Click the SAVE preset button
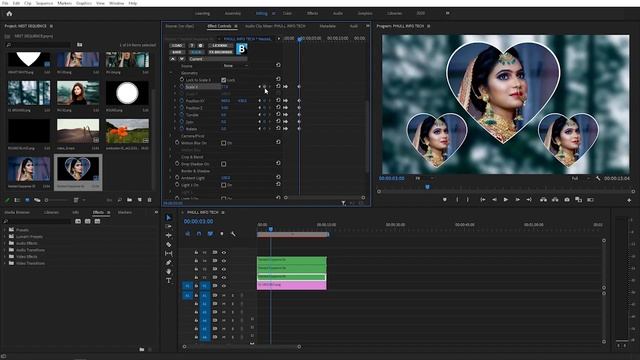Screen dimensions: 640x360 click(x=177, y=52)
